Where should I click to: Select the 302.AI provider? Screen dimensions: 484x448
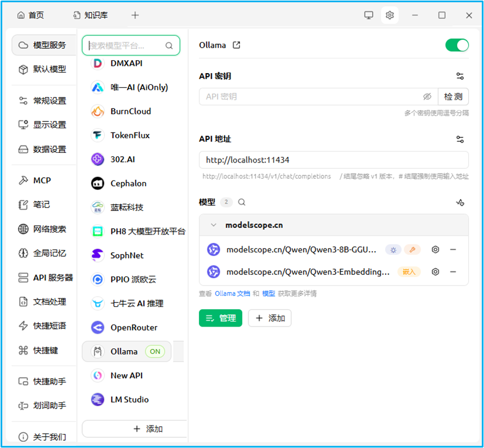133,159
